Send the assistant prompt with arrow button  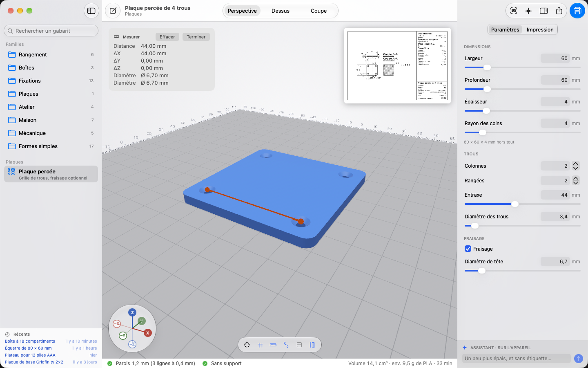[x=578, y=359]
